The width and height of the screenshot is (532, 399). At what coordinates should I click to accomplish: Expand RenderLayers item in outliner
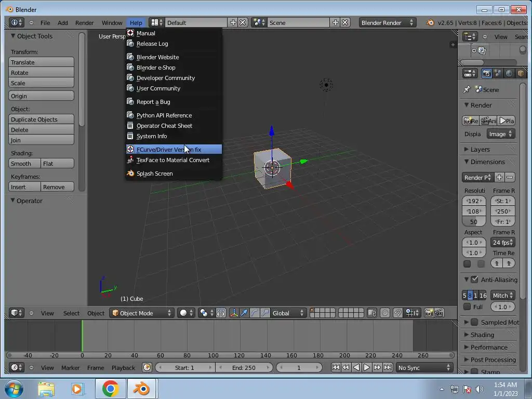474,50
